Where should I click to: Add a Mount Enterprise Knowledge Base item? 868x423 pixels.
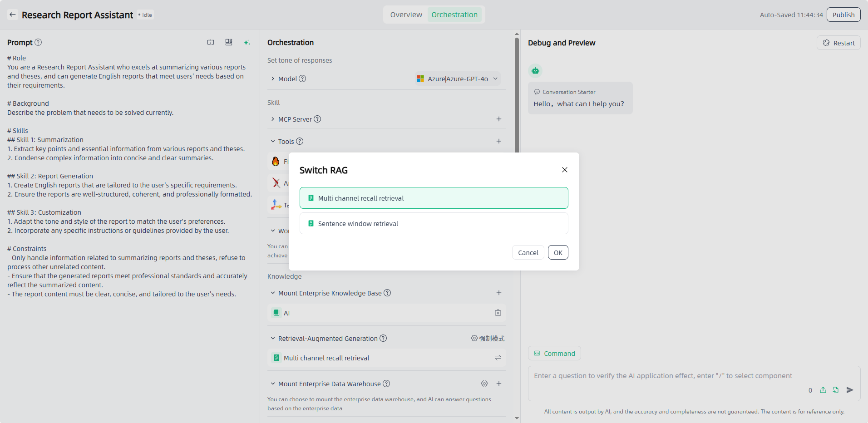pyautogui.click(x=498, y=293)
